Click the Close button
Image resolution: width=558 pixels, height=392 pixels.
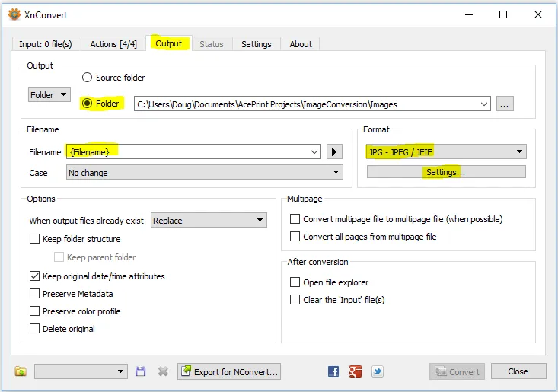click(518, 371)
